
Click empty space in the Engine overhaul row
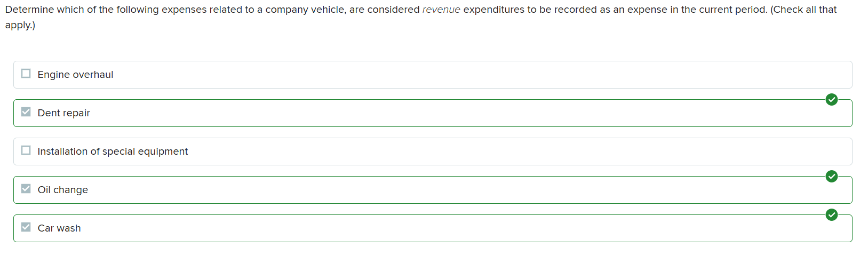(427, 75)
